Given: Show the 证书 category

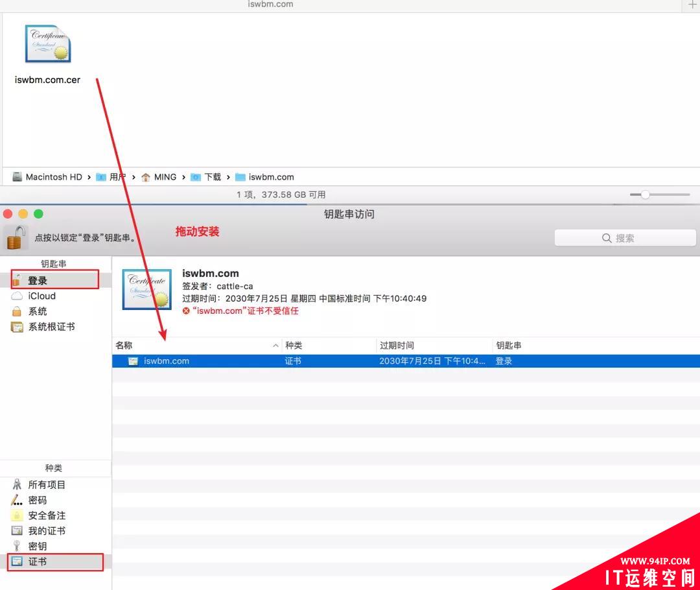Looking at the screenshot, I should [55, 562].
